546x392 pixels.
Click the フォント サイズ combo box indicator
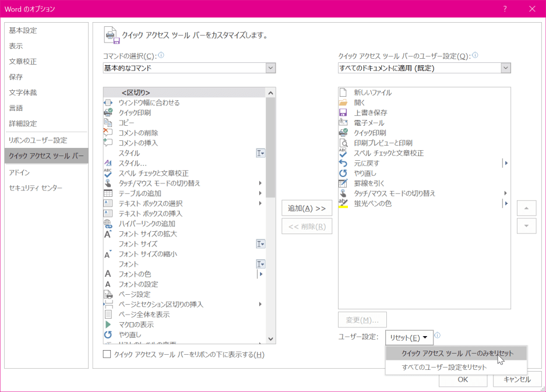click(x=260, y=243)
